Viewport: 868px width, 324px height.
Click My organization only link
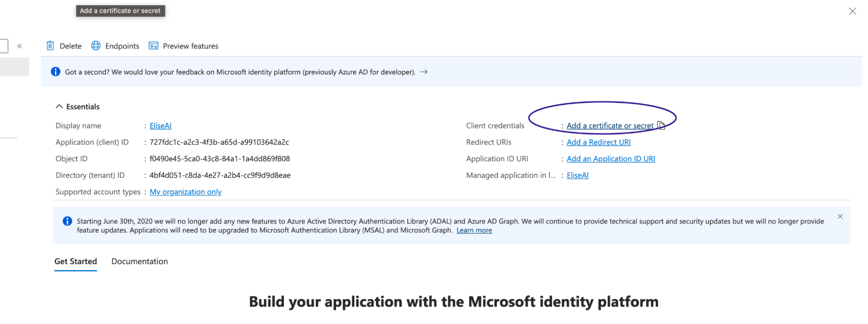pyautogui.click(x=185, y=192)
